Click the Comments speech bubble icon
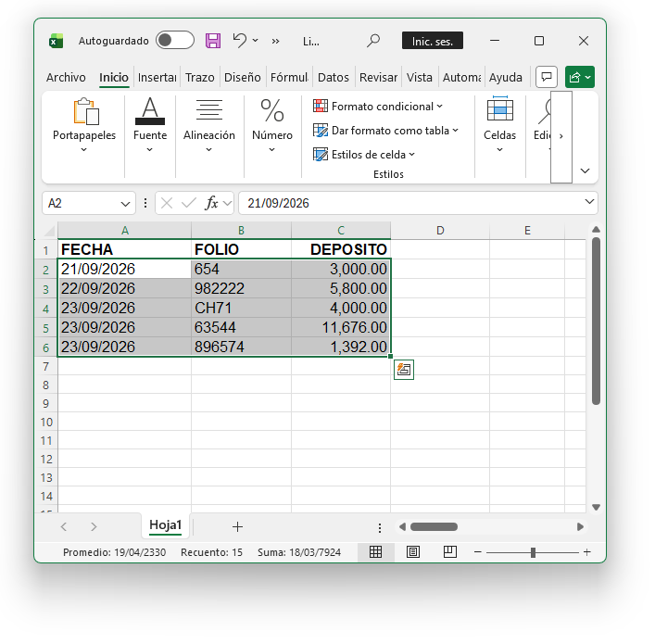The image size is (655, 644). [x=547, y=77]
